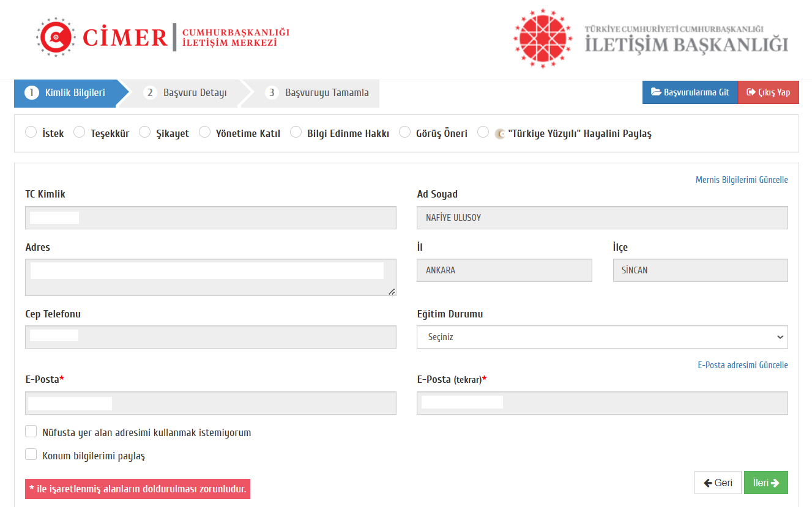
Task: Select the Görüş Öneri radio option
Action: pos(404,132)
